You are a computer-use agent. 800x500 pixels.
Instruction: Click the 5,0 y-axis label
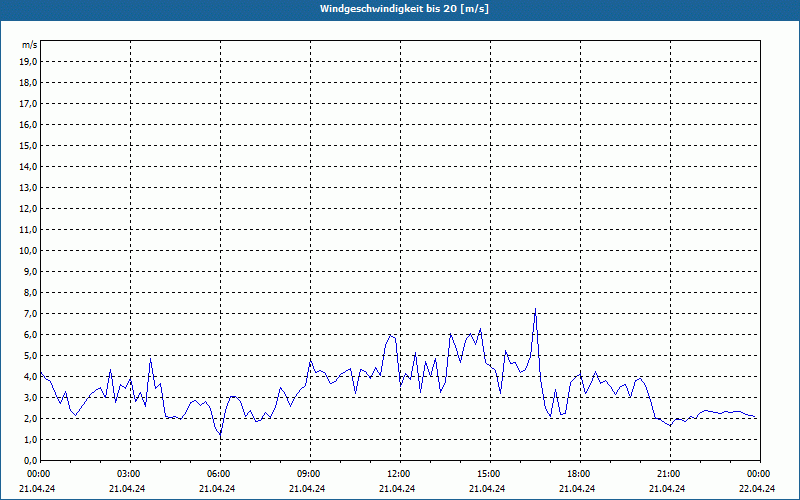click(30, 356)
